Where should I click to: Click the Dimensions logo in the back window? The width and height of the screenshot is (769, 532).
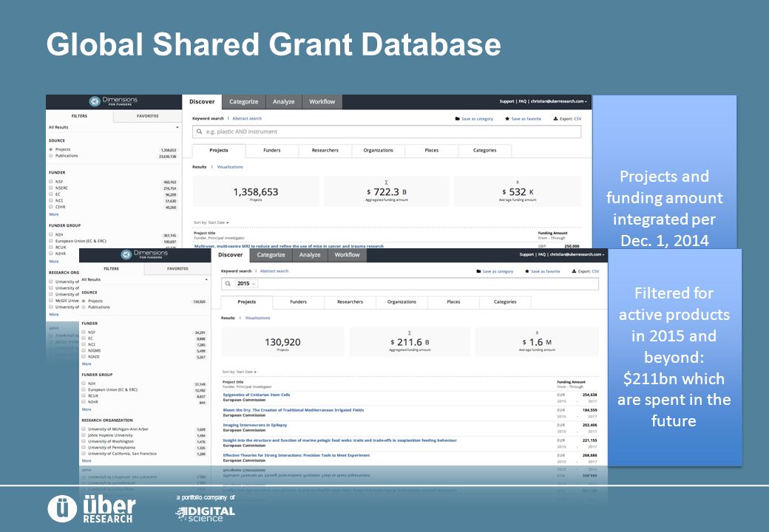pyautogui.click(x=113, y=101)
